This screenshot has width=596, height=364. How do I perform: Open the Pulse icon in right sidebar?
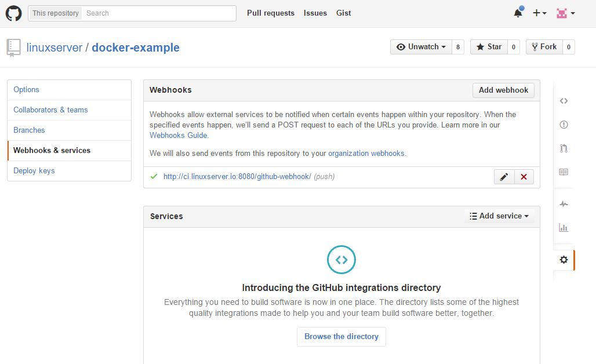pos(564,204)
